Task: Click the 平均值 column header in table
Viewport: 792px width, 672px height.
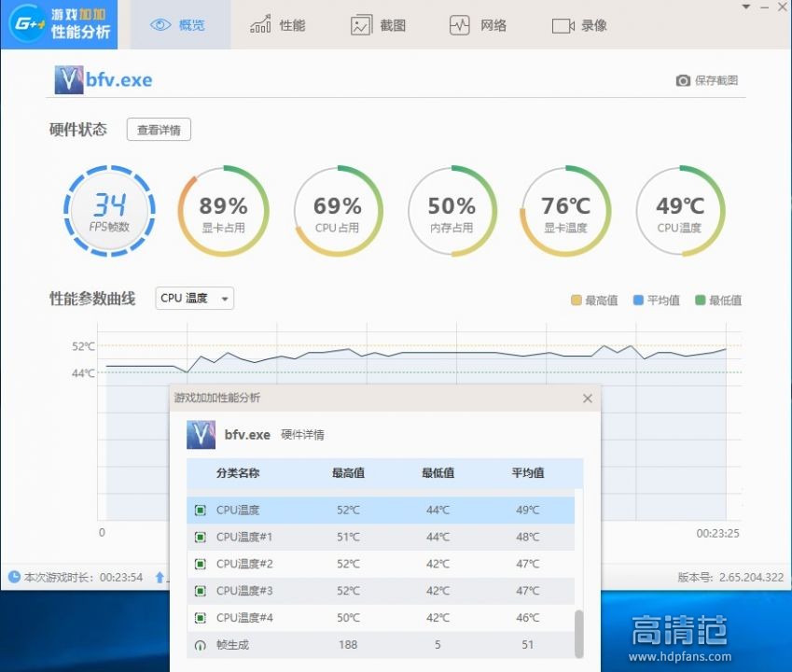Action: click(528, 473)
